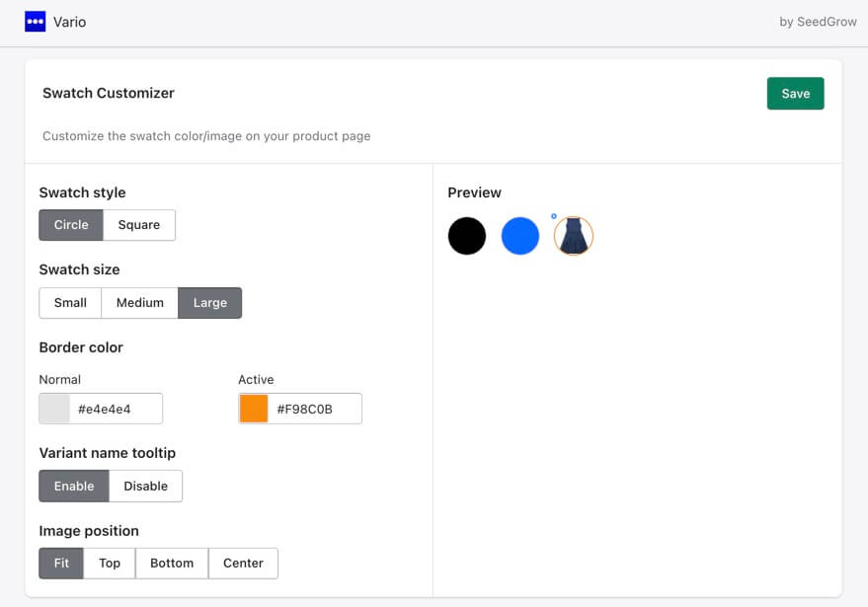The height and width of the screenshot is (607, 868).
Task: Choose Large swatch size
Action: click(x=209, y=303)
